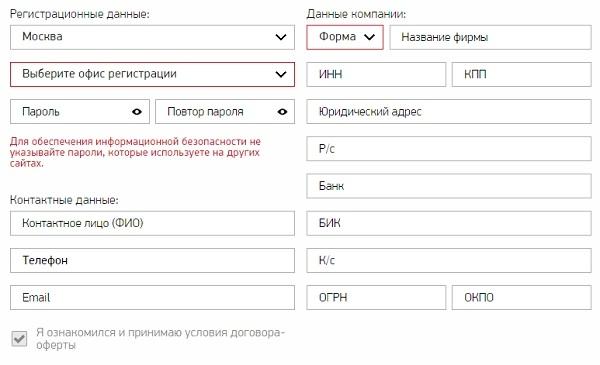
Task: Click the Банк input field
Action: pos(449,186)
